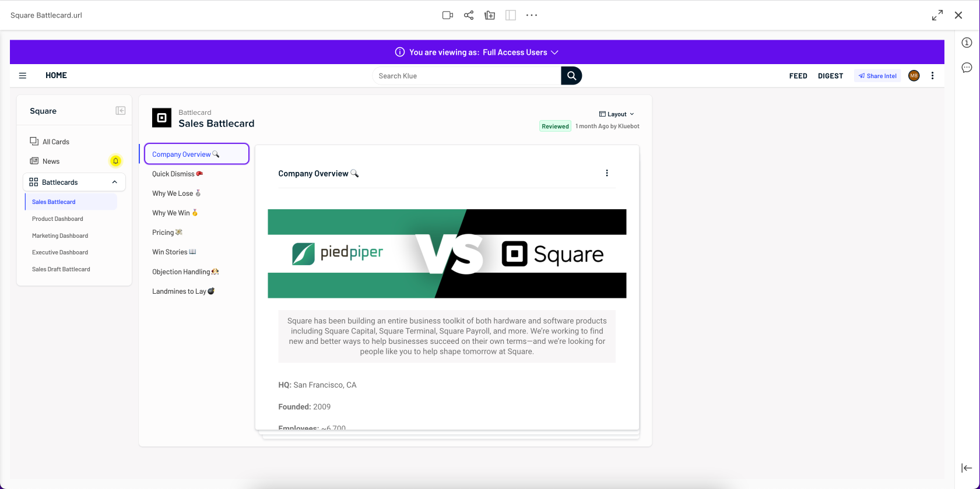This screenshot has width=980, height=489.
Task: Click the News notification bell icon
Action: [115, 161]
